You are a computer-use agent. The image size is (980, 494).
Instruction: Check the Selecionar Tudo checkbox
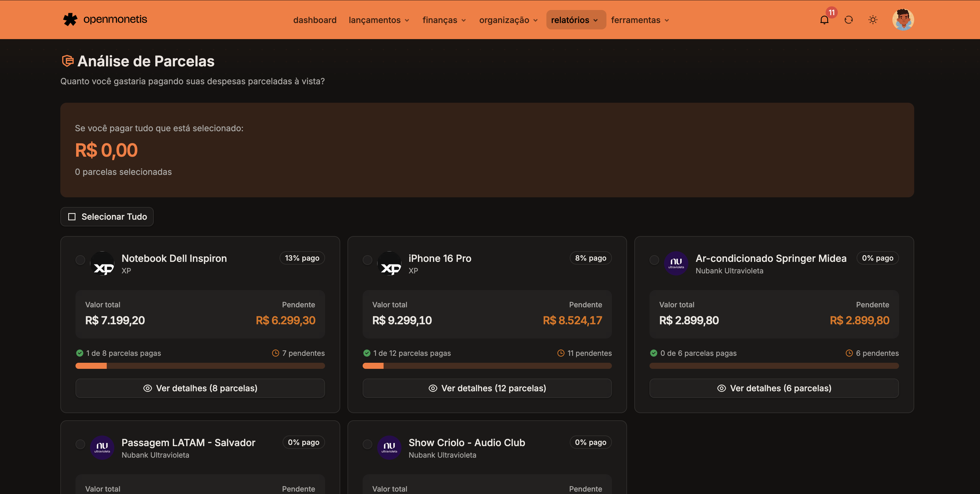[72, 217]
